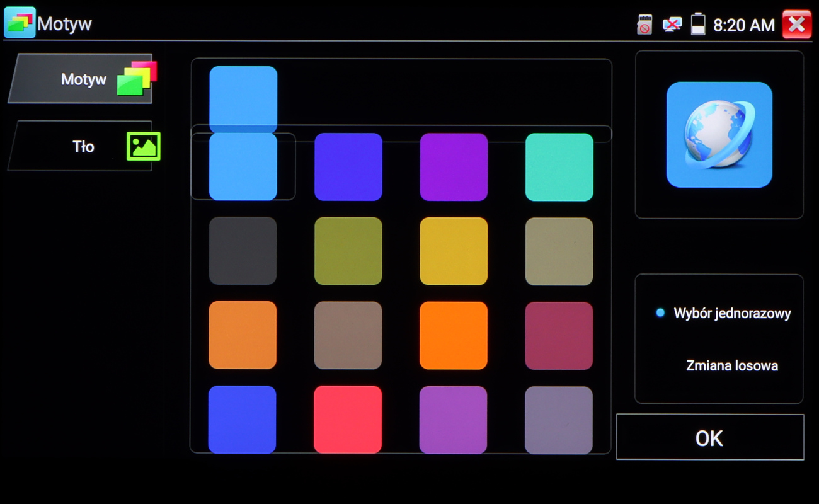Select Wybór jednorazowy radio option
The width and height of the screenshot is (819, 504).
click(660, 312)
